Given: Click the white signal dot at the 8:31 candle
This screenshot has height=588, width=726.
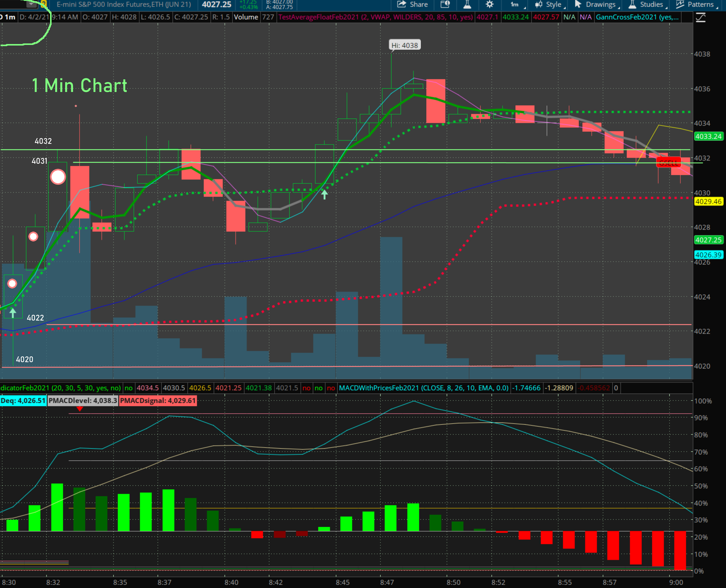Looking at the screenshot, I should (x=33, y=236).
